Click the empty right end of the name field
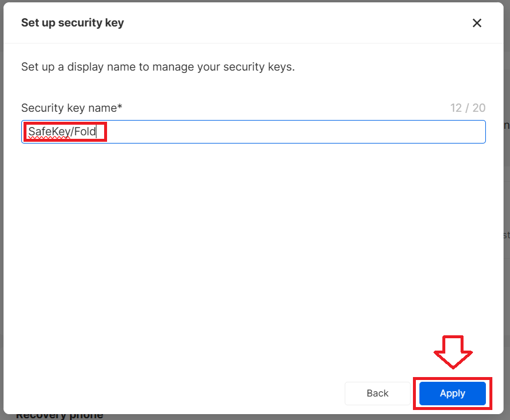 (x=412, y=132)
